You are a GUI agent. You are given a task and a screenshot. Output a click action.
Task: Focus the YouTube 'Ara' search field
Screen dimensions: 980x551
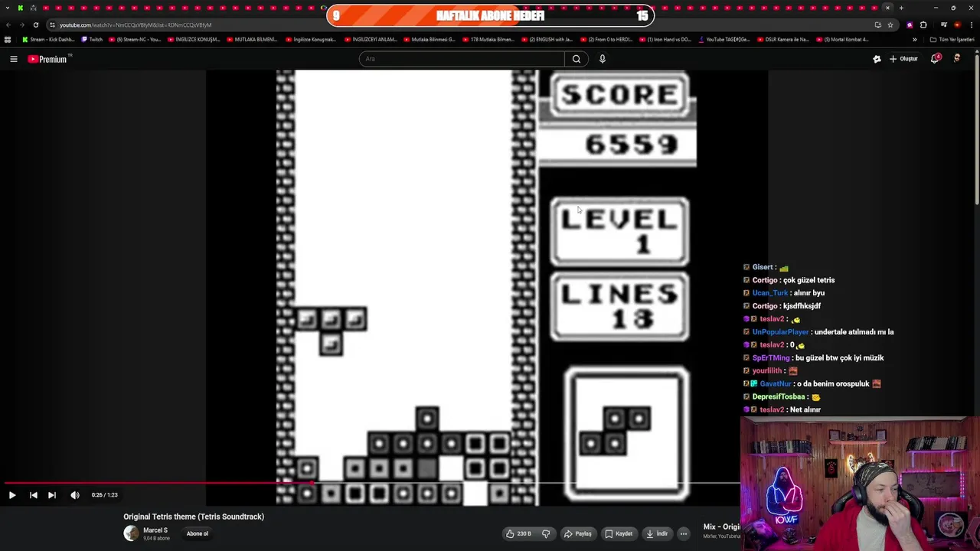click(462, 59)
